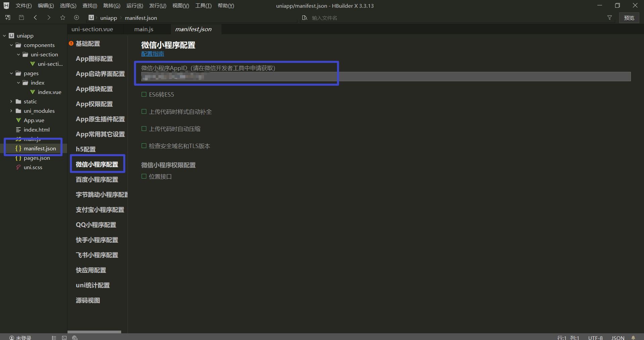
Task: Click the config list horizontal scrollbar
Action: click(x=94, y=332)
